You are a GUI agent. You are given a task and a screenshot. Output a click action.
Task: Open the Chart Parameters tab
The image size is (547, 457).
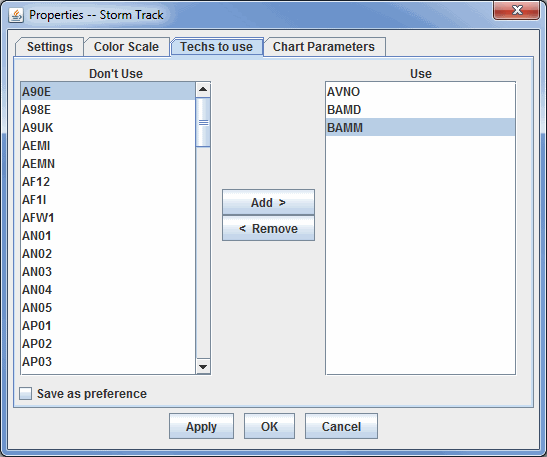coord(324,47)
